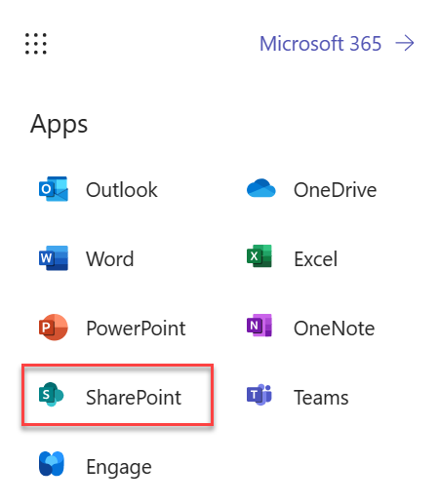Open the Microsoft 365 link
Viewport: 439px width, 504px height.
[x=320, y=44]
